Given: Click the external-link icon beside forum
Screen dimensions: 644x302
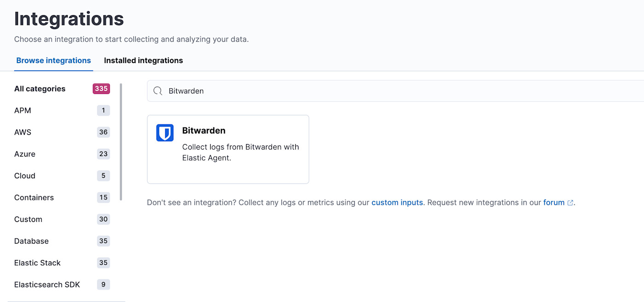Looking at the screenshot, I should tap(570, 202).
